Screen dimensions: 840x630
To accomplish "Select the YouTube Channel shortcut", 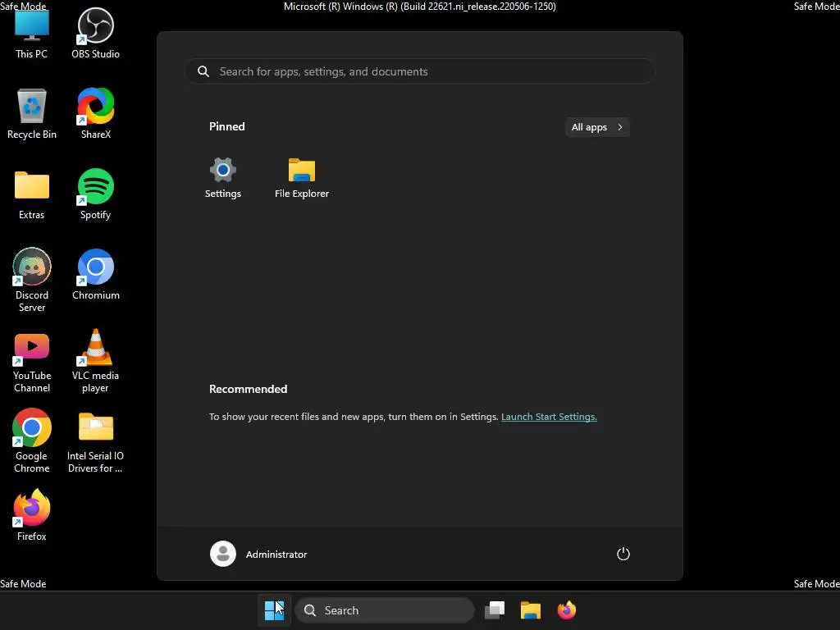I will click(x=32, y=361).
